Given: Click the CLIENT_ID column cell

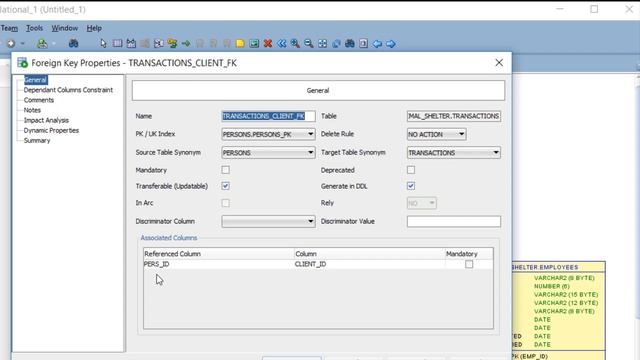Looking at the screenshot, I should click(369, 264).
